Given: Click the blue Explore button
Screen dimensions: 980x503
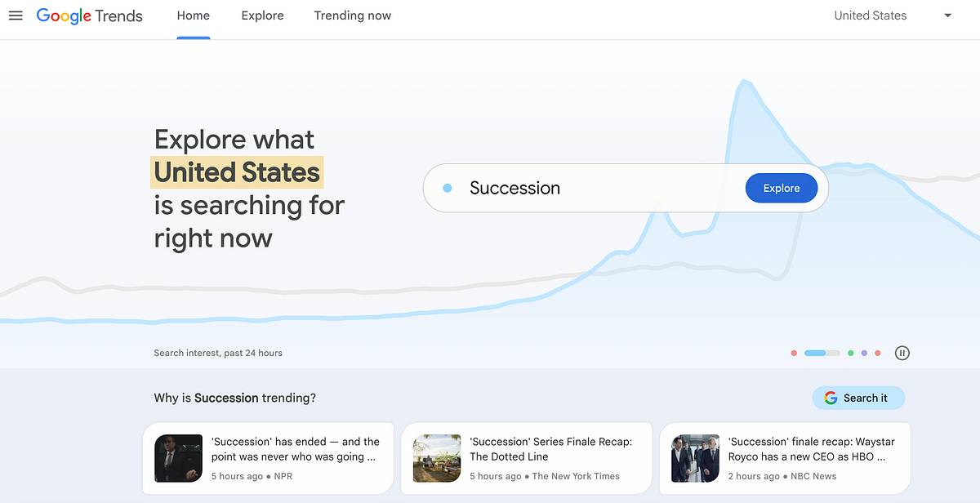Looking at the screenshot, I should point(782,188).
